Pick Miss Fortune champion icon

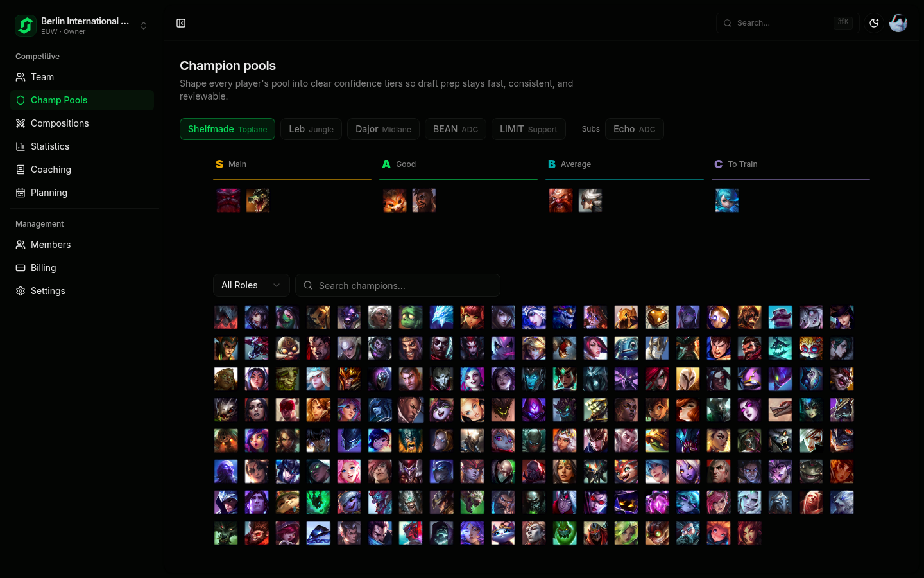pos(688,410)
